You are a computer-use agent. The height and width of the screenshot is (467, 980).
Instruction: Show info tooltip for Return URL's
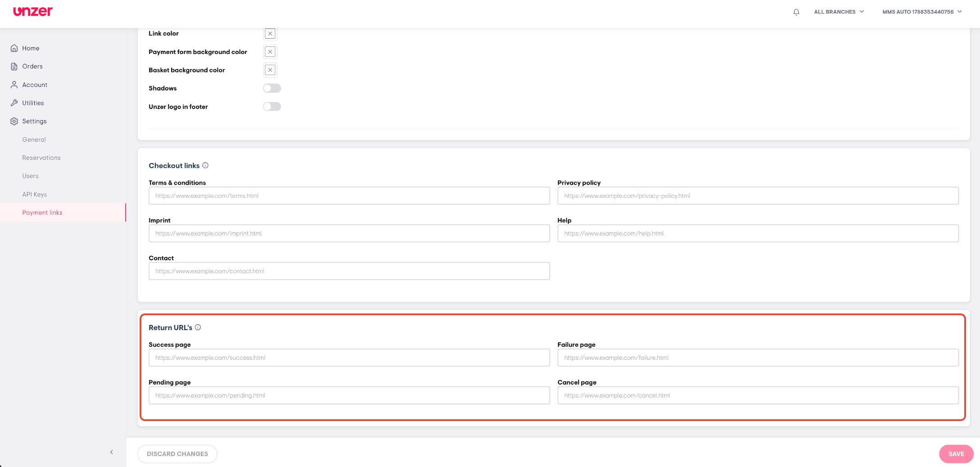(x=198, y=327)
